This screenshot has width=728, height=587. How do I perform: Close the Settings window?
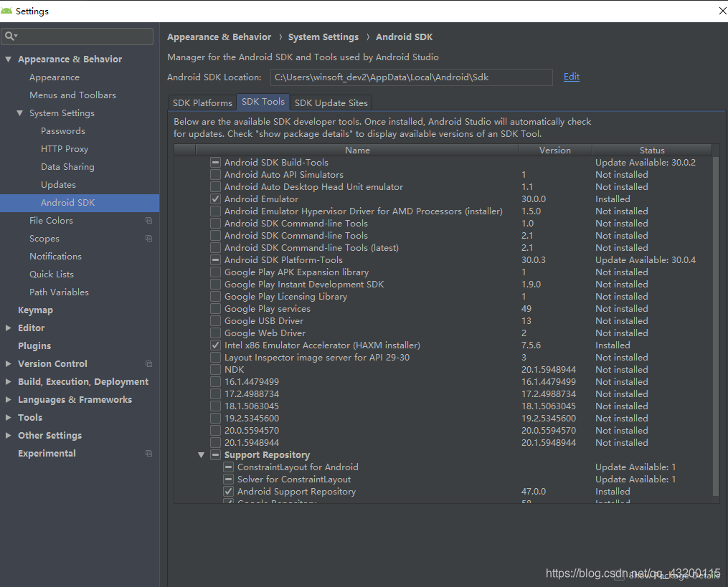tap(722, 11)
